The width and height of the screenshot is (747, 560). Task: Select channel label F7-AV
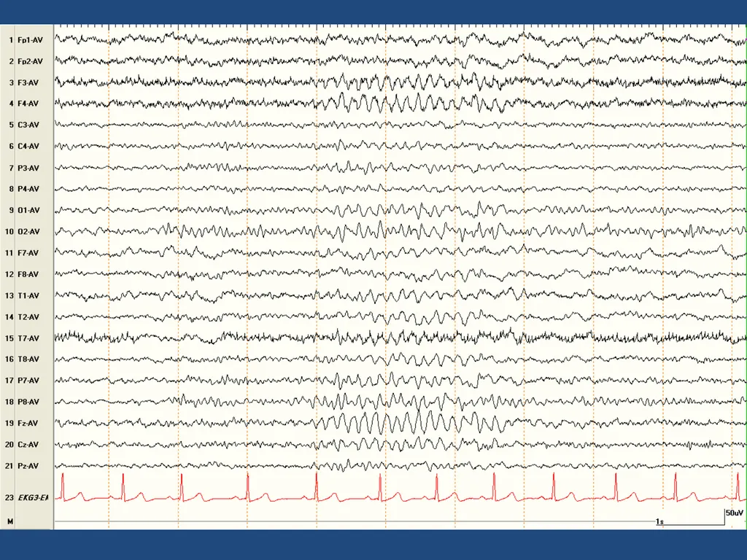(x=28, y=253)
